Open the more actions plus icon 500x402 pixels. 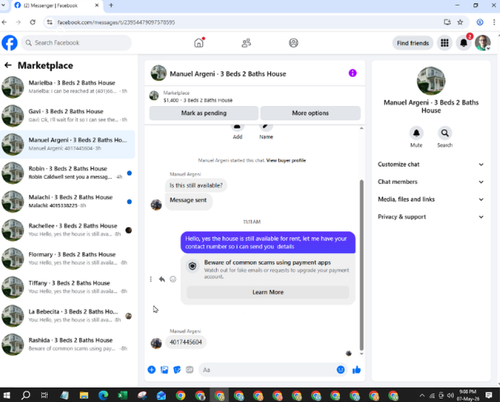pos(151,369)
